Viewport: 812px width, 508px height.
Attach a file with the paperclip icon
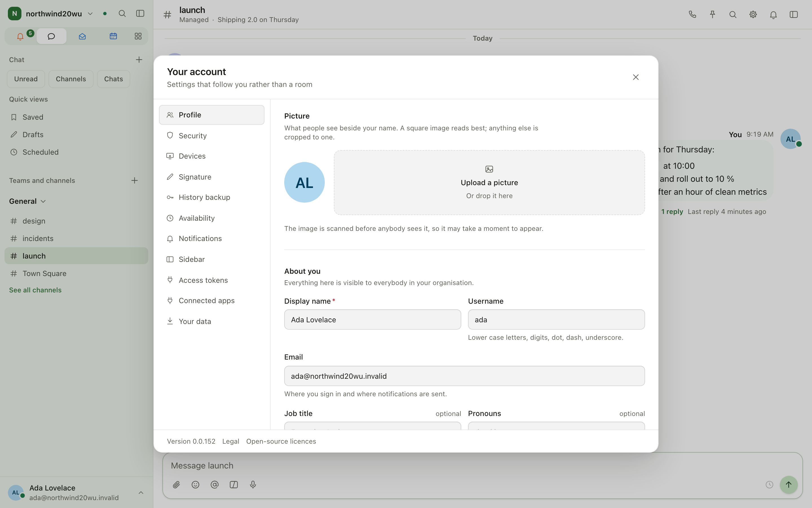[x=176, y=485]
